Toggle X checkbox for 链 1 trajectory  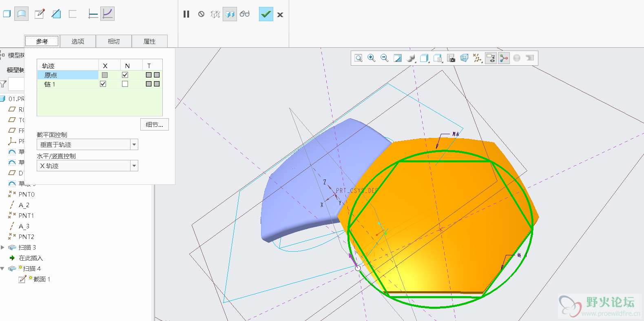[103, 84]
